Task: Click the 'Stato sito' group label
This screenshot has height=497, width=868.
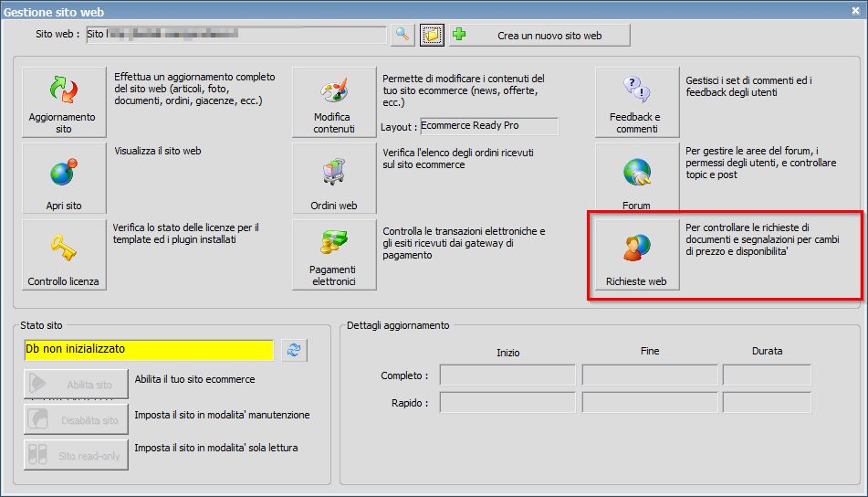Action: 41,326
